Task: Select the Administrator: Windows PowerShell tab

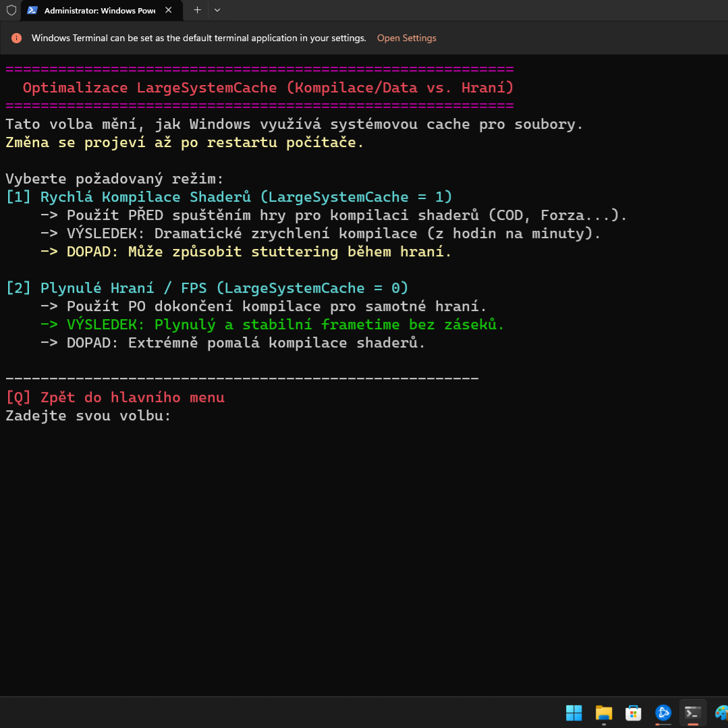Action: 99,11
